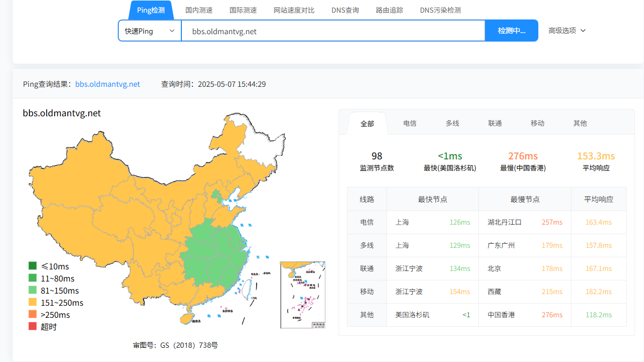Open the 路由追踪 tab
The image size is (644, 362).
click(390, 10)
